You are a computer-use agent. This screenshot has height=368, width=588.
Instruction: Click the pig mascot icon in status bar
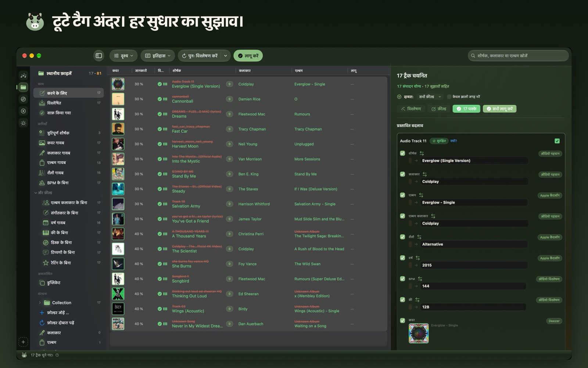[x=24, y=355]
